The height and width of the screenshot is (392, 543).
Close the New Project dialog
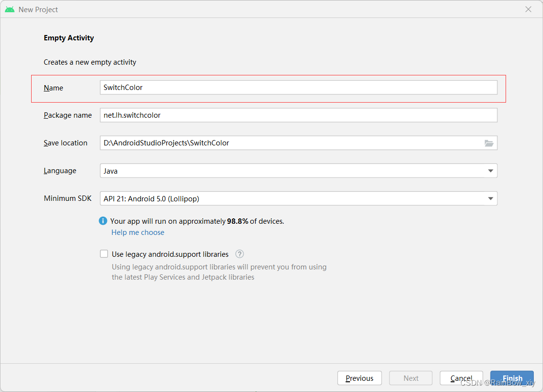pos(528,9)
